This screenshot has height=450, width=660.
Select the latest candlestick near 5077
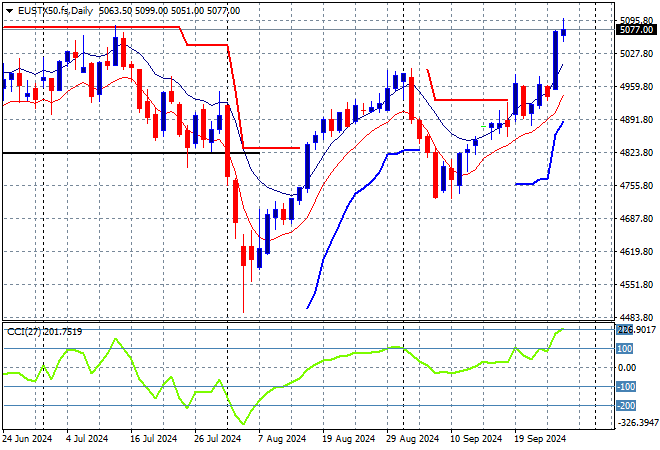(x=564, y=32)
